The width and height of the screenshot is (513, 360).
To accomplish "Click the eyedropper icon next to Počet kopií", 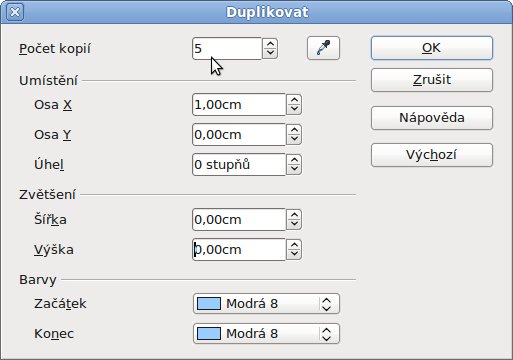I will [323, 48].
